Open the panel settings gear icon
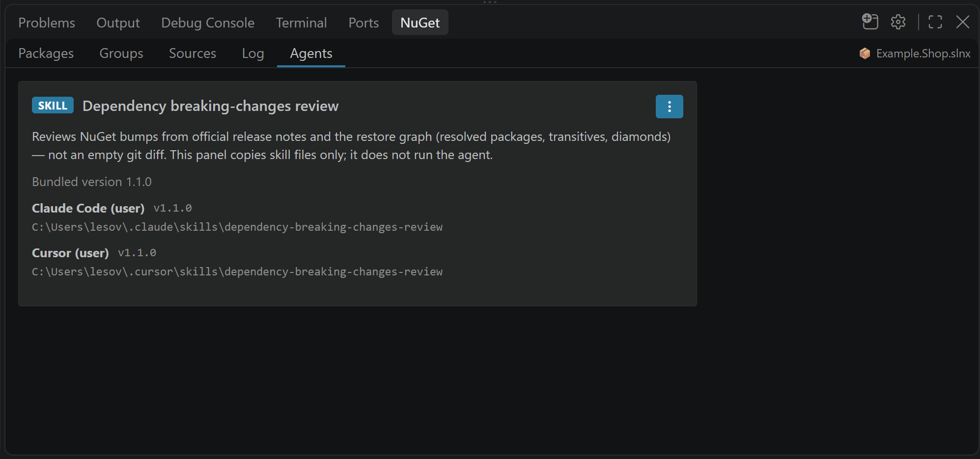The height and width of the screenshot is (459, 980). tap(898, 22)
